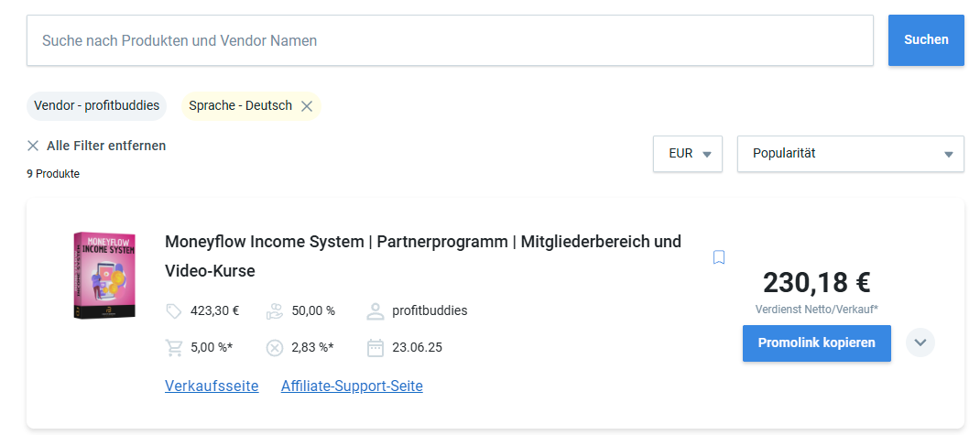Click the 9 Produkte count text
The width and height of the screenshot is (980, 435).
tap(53, 174)
